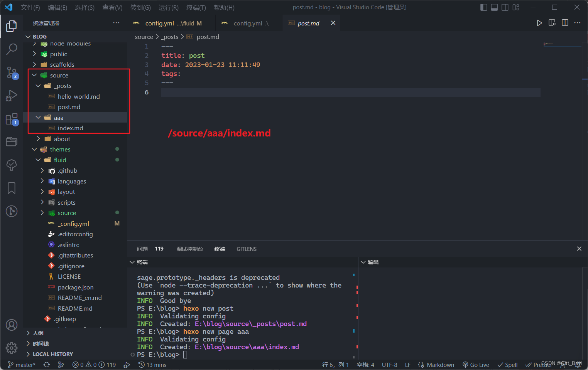The height and width of the screenshot is (370, 588).
Task: Click Go Live in status bar
Action: pyautogui.click(x=476, y=365)
